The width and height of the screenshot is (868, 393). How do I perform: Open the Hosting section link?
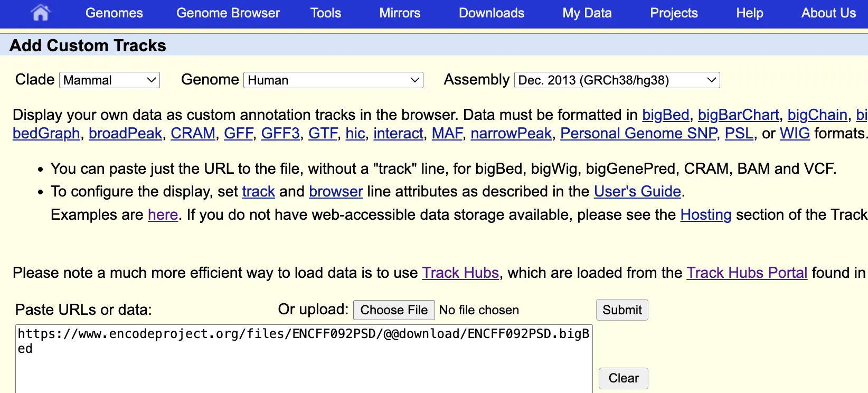click(705, 215)
